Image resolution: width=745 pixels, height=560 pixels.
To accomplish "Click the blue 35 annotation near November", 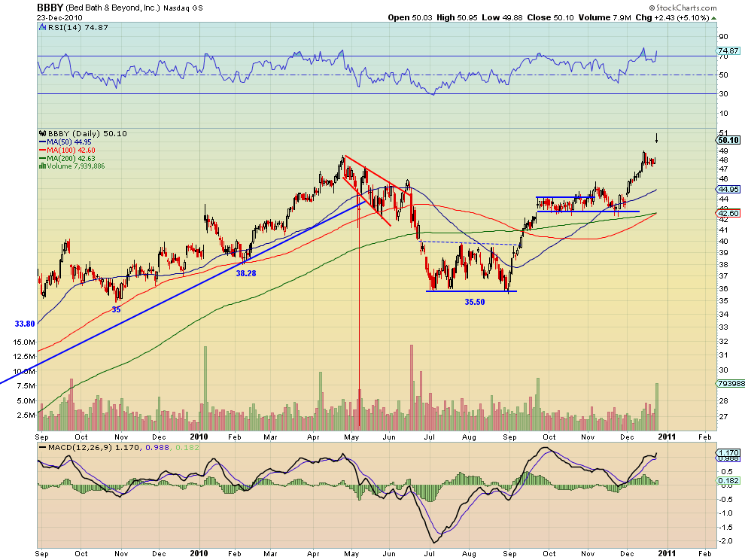I will 116,309.
